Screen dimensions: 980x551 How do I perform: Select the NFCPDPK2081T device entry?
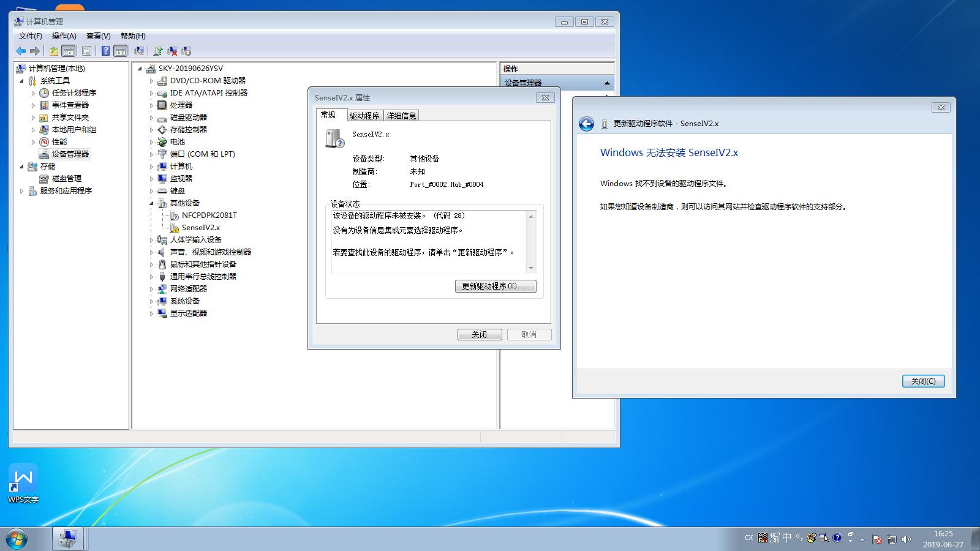tap(209, 215)
